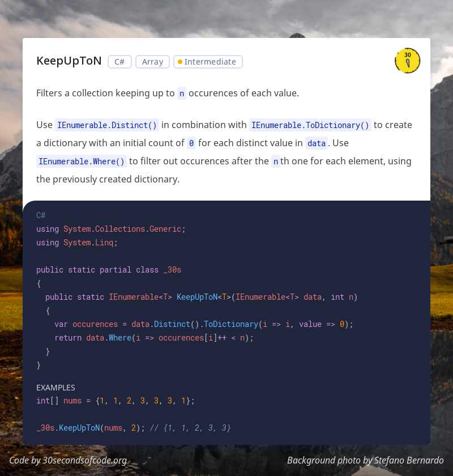The height and width of the screenshot is (476, 453).
Task: Click the orange dot on the Intermediate badge
Action: click(180, 61)
